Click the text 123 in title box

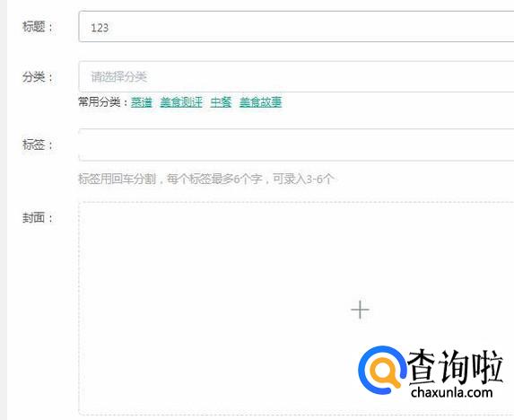pyautogui.click(x=100, y=28)
